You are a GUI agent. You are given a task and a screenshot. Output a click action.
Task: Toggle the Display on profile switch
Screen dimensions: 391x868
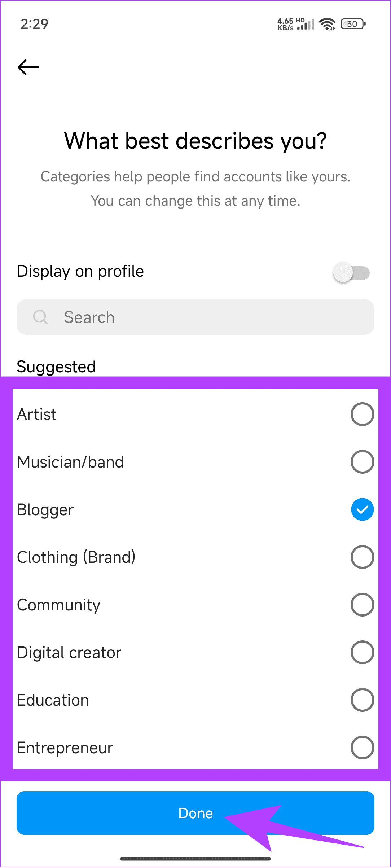tap(351, 273)
